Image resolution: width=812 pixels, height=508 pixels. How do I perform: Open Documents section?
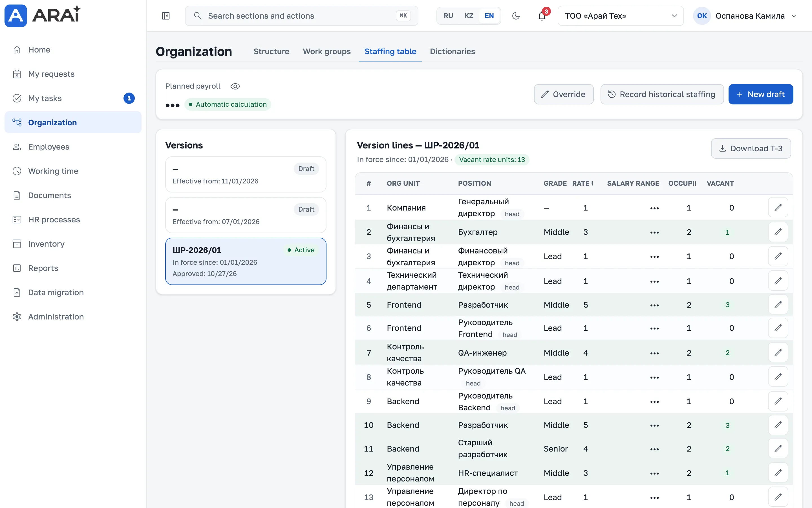point(73,195)
